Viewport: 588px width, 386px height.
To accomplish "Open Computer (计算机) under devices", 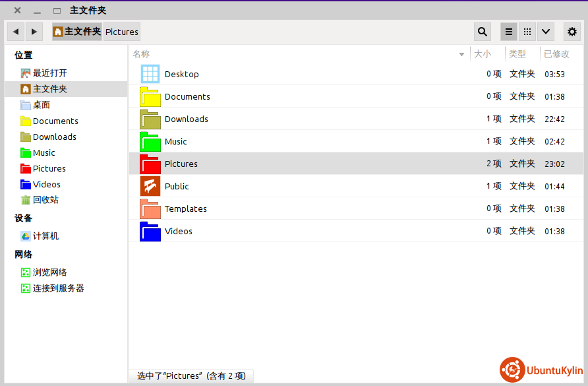I will [45, 236].
